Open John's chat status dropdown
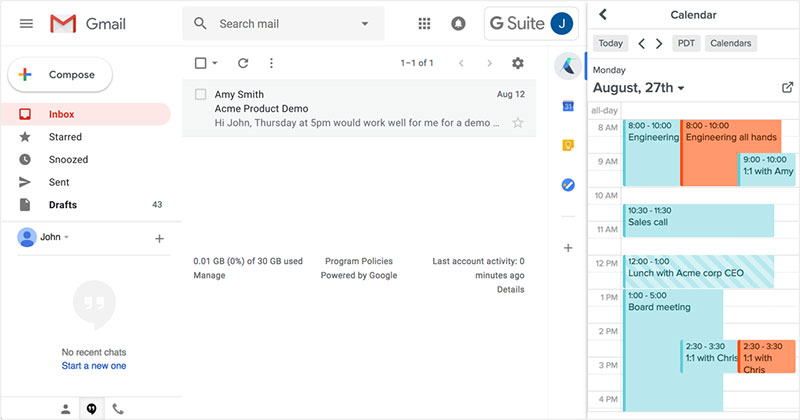This screenshot has width=800, height=420. (67, 237)
